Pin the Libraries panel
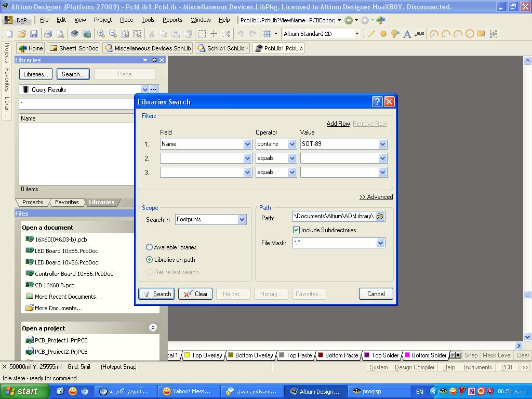 pyautogui.click(x=154, y=60)
